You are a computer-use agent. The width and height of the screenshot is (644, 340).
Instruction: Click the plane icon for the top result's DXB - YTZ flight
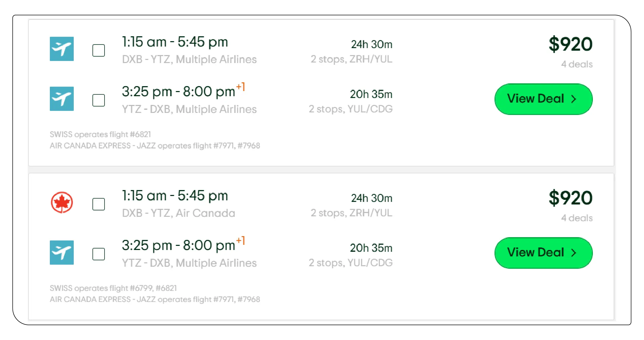click(x=62, y=49)
